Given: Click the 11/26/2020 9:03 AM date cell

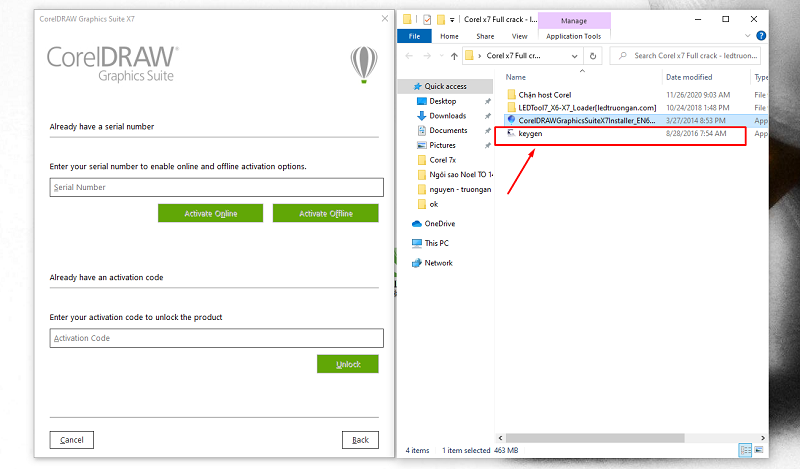Looking at the screenshot, I should [x=698, y=95].
